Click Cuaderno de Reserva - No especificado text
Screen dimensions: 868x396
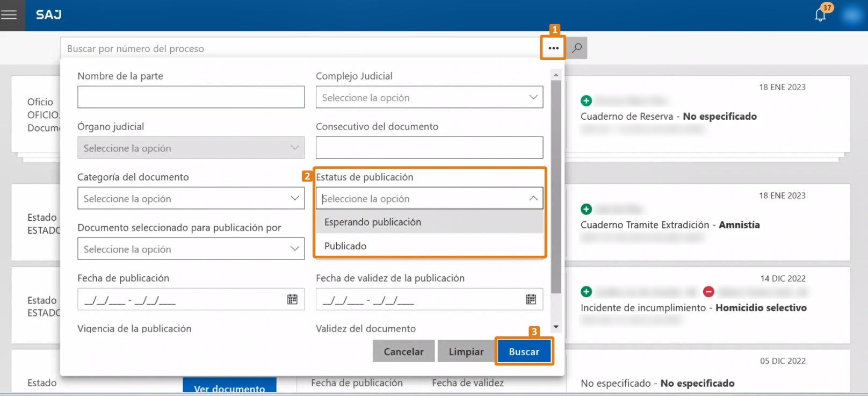tap(669, 116)
